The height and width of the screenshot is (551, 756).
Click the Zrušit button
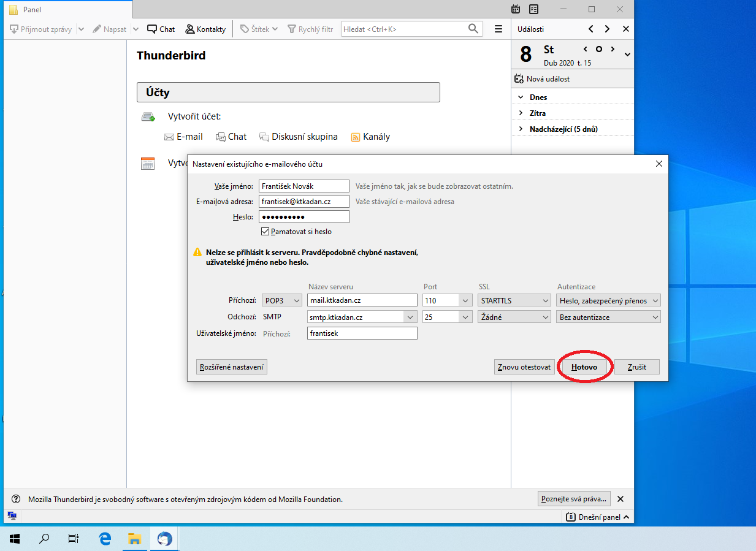[x=637, y=367]
